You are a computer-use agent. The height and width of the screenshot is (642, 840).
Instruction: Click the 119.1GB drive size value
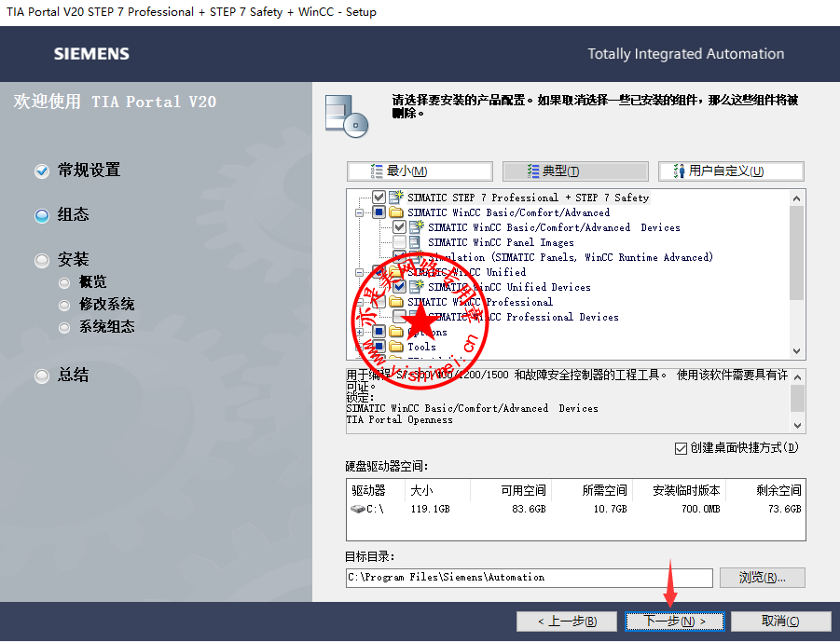[430, 509]
